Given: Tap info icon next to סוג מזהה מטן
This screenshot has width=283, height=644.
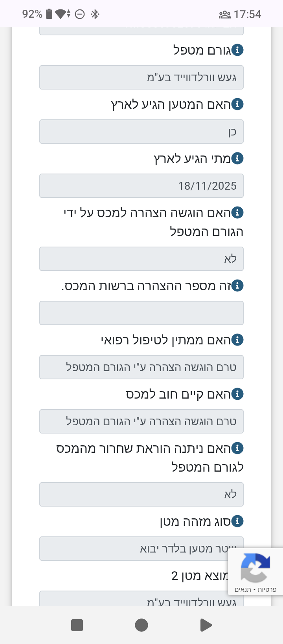Looking at the screenshot, I should coord(237,521).
